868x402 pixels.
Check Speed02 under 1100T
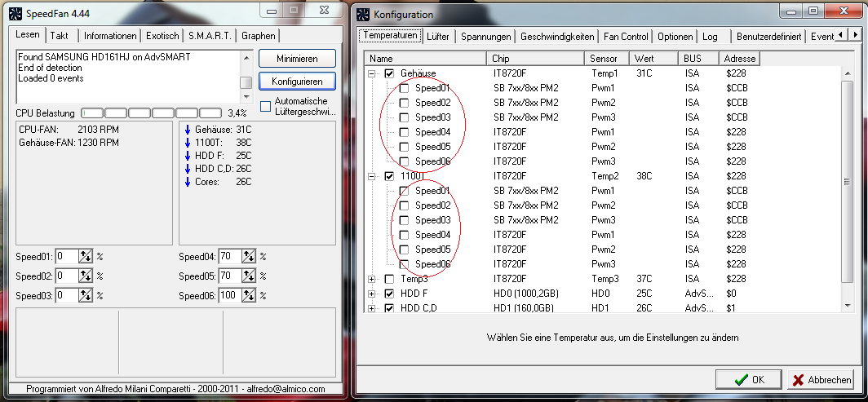coord(404,205)
